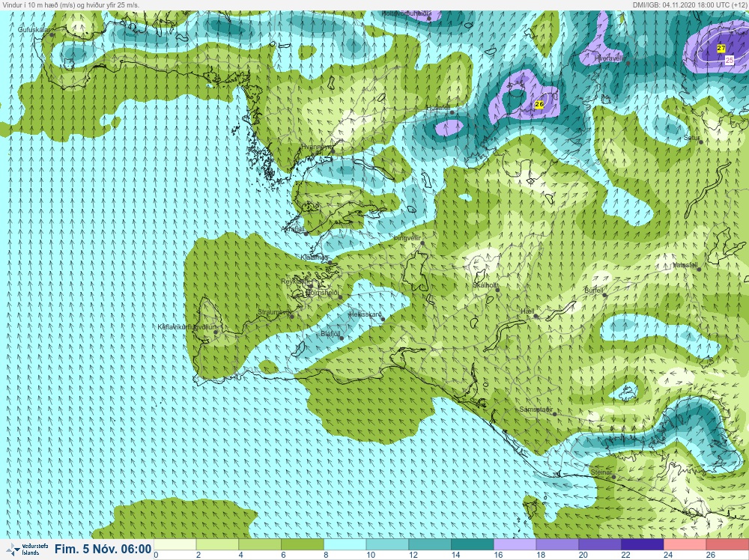Click the Hólmsheiði station label
The image size is (749, 560).
(321, 292)
